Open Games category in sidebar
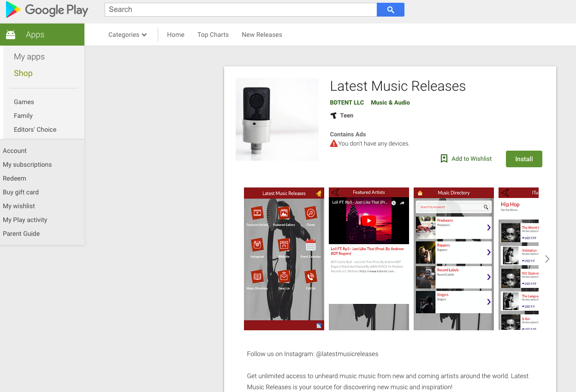Image resolution: width=576 pixels, height=392 pixels. (x=24, y=102)
